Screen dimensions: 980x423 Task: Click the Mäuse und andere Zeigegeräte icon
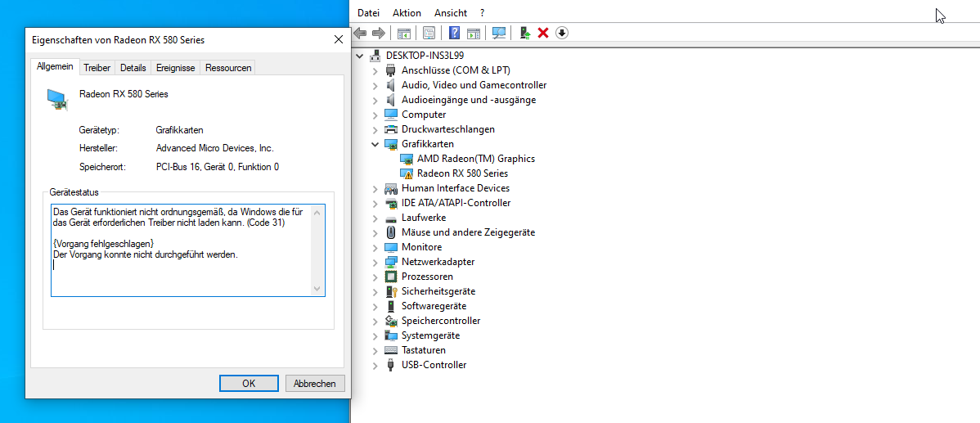point(391,232)
